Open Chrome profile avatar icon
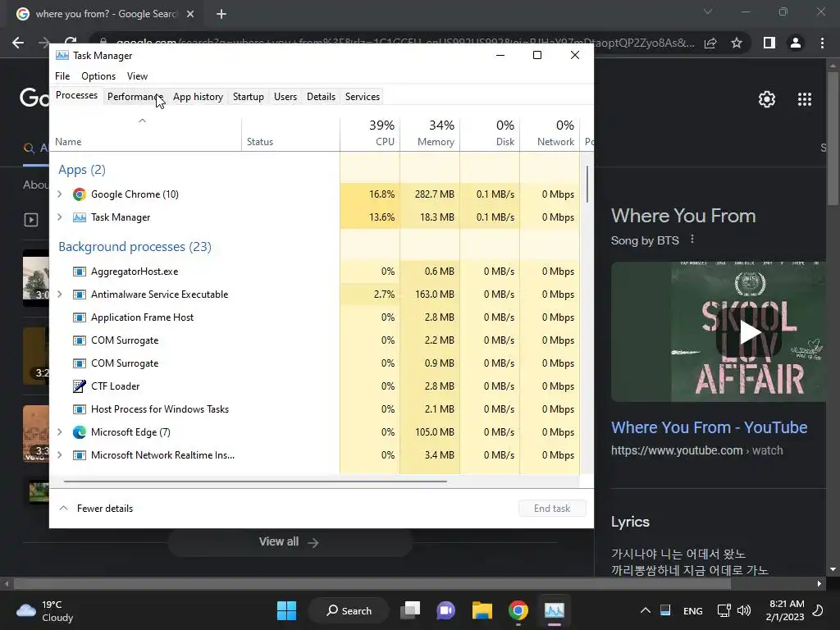This screenshot has width=840, height=630. coord(796,43)
